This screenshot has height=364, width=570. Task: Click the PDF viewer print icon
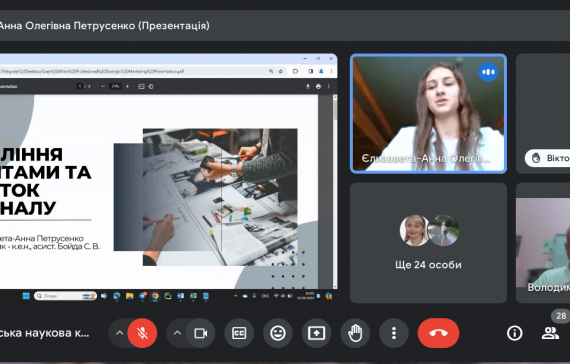tap(318, 87)
